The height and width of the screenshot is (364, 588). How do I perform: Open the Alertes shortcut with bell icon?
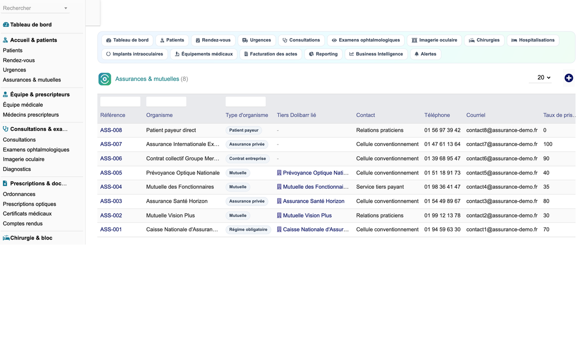[x=425, y=54]
